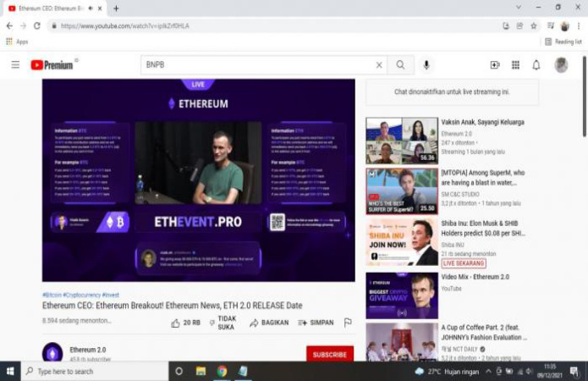The image size is (588, 381).
Task: Open the notifications bell
Action: (x=536, y=65)
